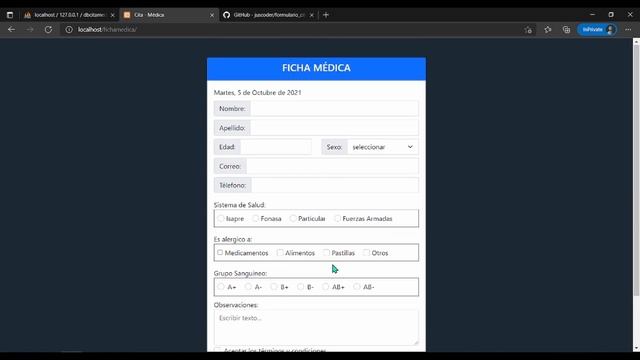Select blood group A+ radio button
The width and height of the screenshot is (640, 360).
(221, 287)
